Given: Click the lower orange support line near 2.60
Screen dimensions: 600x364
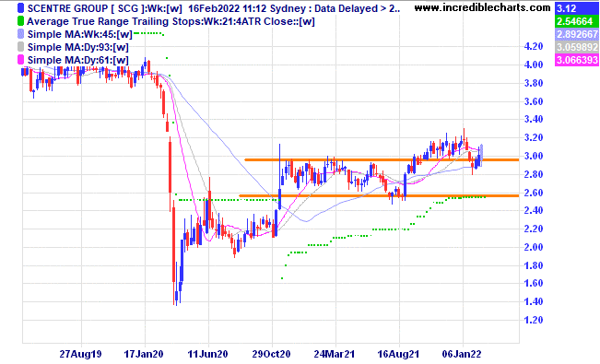Looking at the screenshot, I should [379, 196].
